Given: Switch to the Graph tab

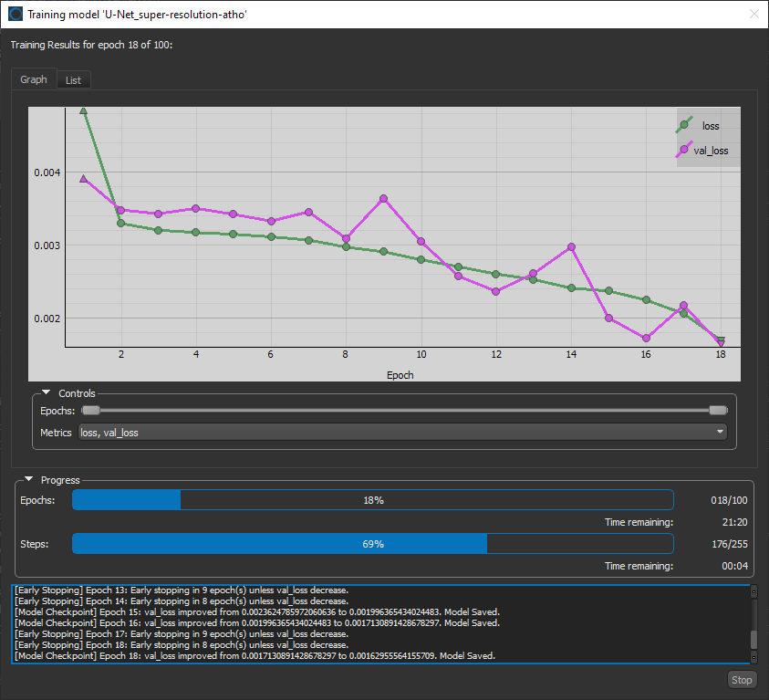Looking at the screenshot, I should point(34,79).
